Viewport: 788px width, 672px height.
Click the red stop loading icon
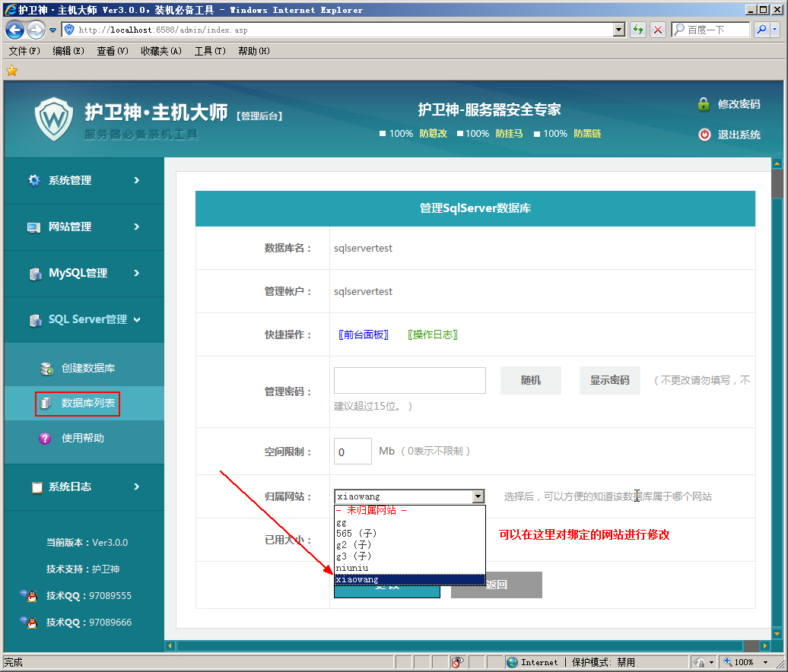(x=657, y=29)
